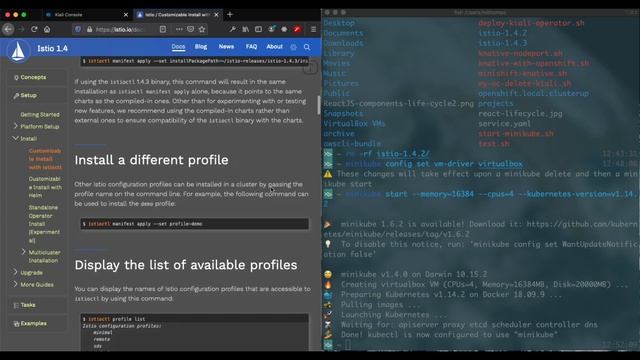Expand the Upgrade tree node
Image resolution: width=640 pixels, height=360 pixels.
16,272
